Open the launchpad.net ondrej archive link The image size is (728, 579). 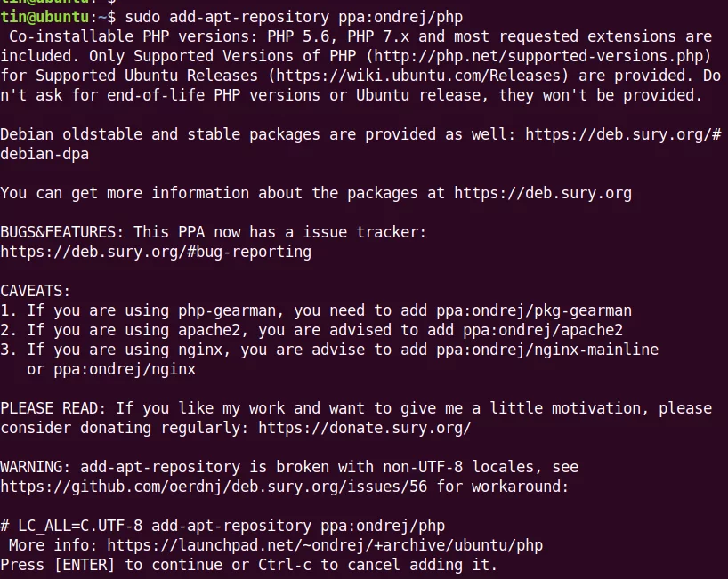[x=325, y=545]
